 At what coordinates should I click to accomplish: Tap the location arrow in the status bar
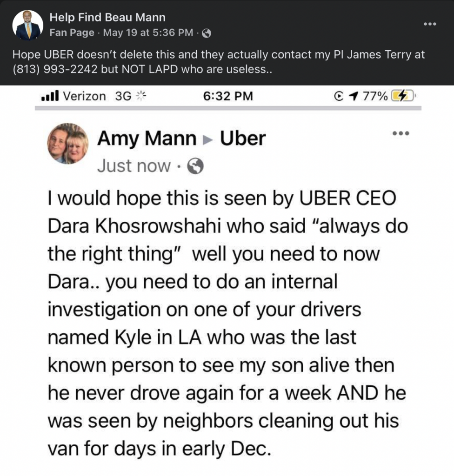[x=354, y=96]
